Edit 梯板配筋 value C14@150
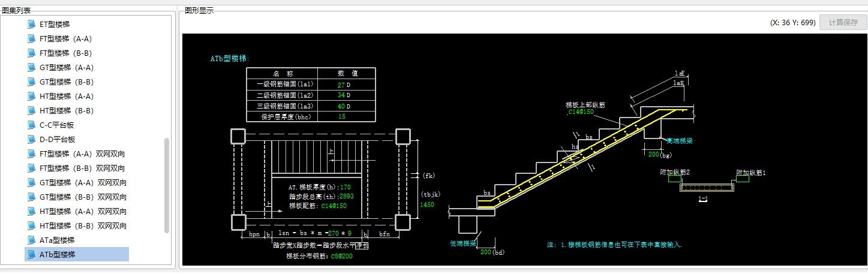The height and width of the screenshot is (277, 868). 334,206
